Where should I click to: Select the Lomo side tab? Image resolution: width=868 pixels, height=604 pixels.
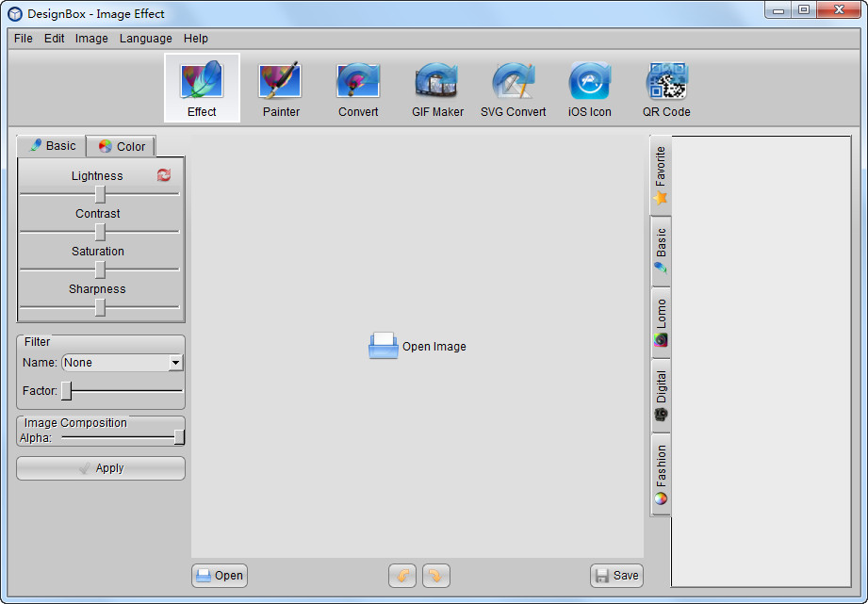pos(661,323)
